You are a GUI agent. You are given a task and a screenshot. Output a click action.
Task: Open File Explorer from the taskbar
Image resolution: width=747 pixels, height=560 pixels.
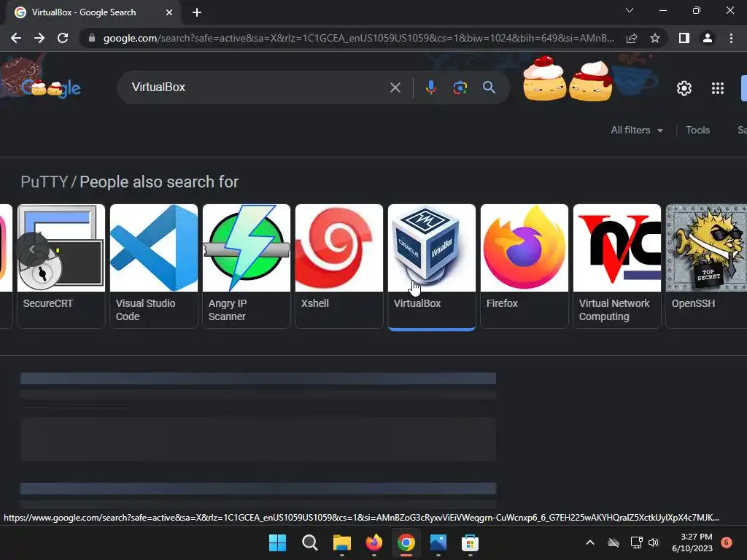pos(341,542)
